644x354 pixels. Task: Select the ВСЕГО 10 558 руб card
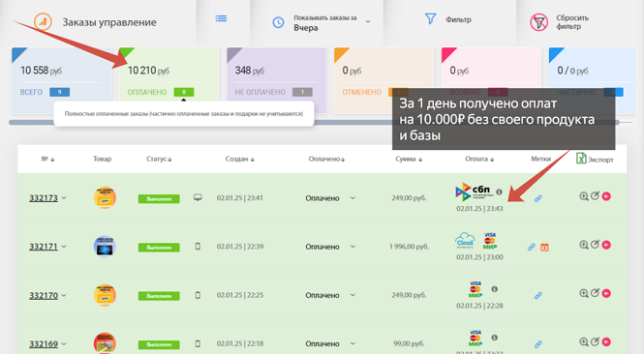coord(61,80)
